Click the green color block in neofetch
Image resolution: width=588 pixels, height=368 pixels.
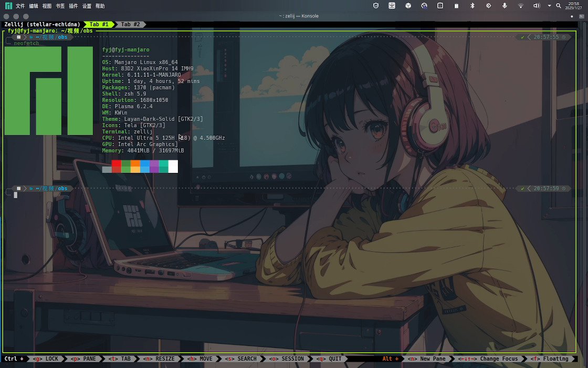click(125, 166)
